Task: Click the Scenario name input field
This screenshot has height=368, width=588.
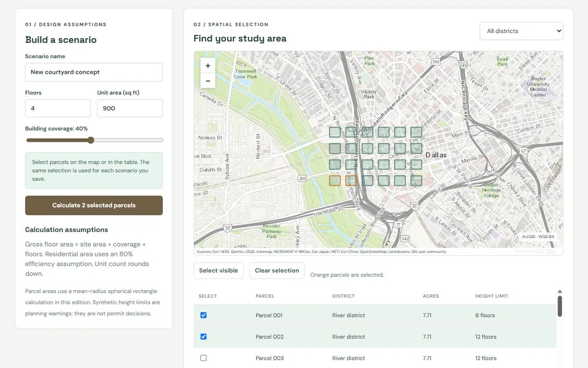Action: (94, 72)
